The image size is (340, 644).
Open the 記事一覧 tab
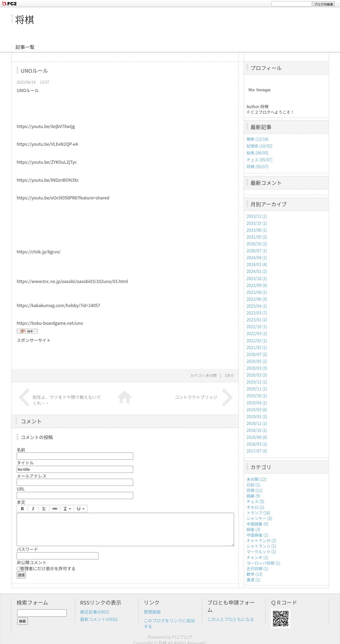click(x=25, y=47)
